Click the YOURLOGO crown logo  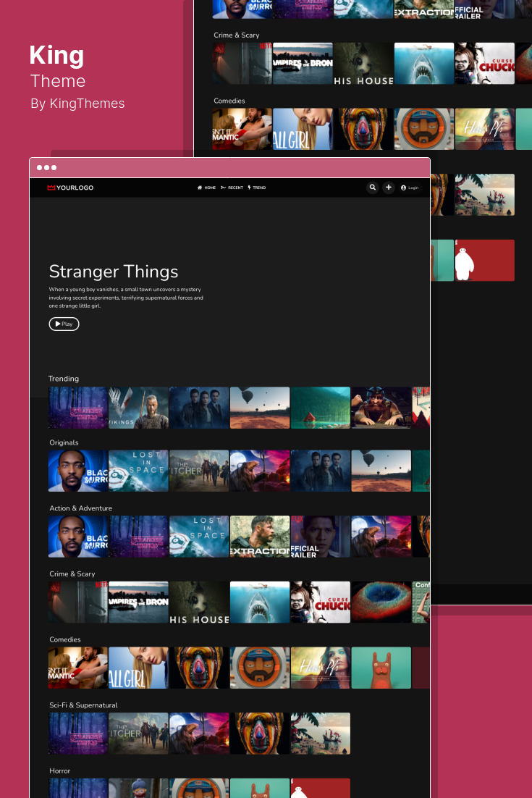click(70, 188)
